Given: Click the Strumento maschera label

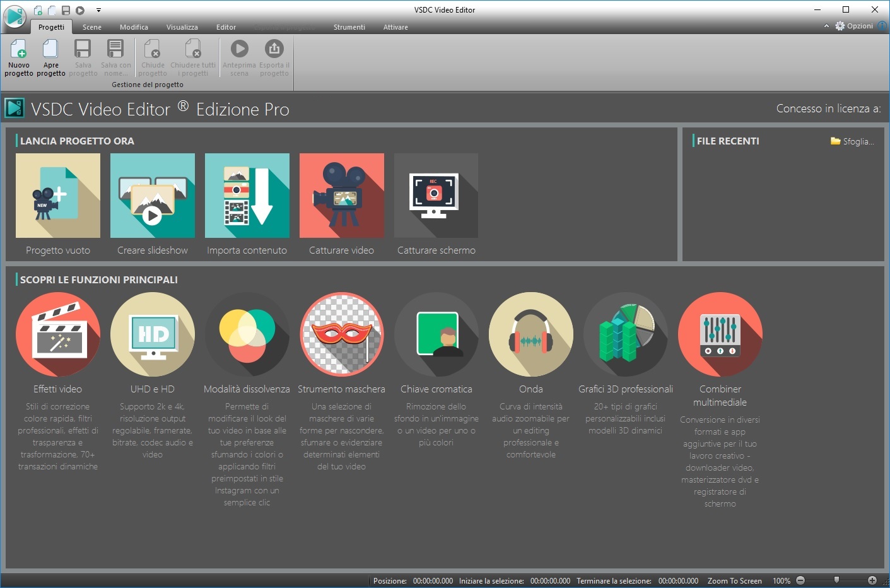Looking at the screenshot, I should pyautogui.click(x=342, y=389).
